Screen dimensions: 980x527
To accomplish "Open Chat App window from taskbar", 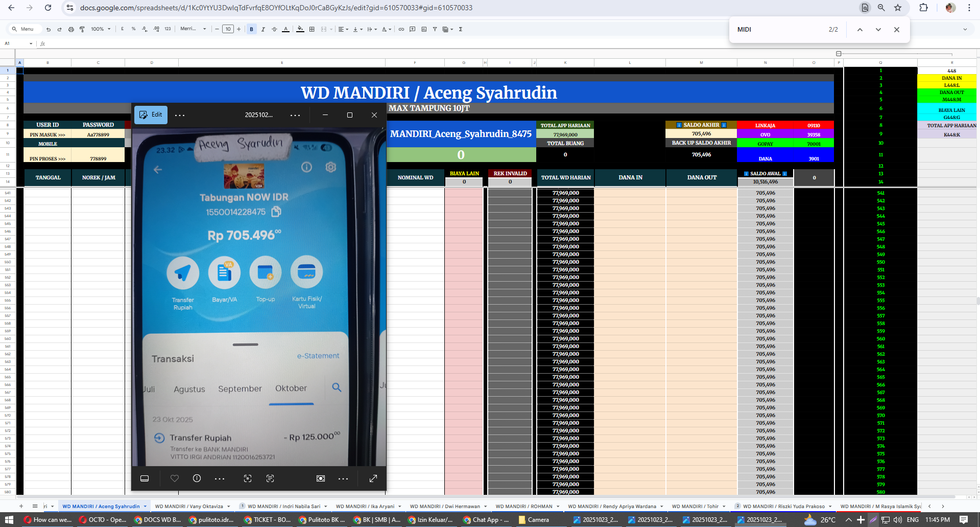I will click(486, 519).
